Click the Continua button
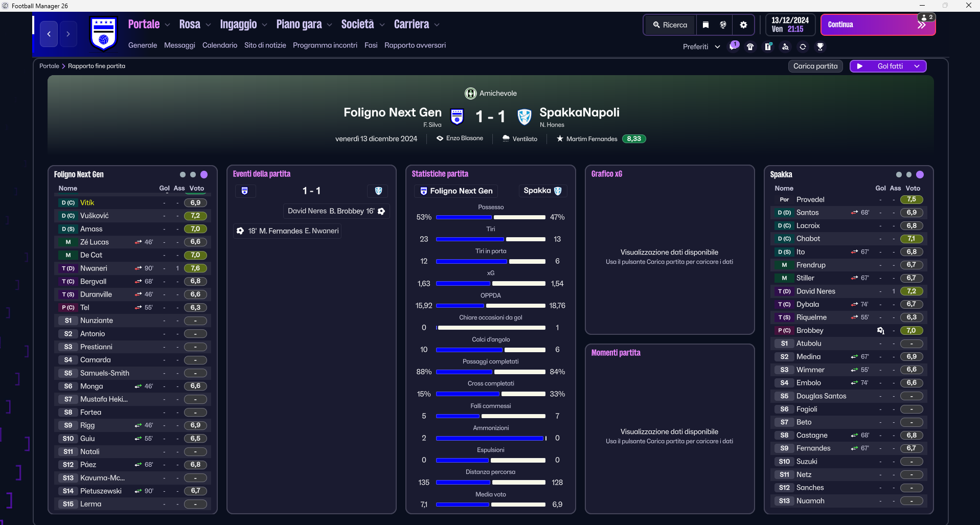The image size is (980, 525). (x=878, y=25)
